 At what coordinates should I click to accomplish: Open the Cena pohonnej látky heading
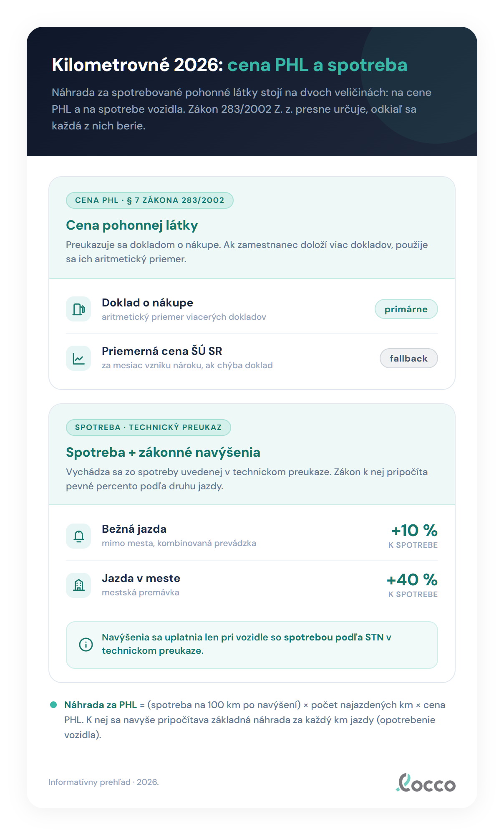point(132,225)
